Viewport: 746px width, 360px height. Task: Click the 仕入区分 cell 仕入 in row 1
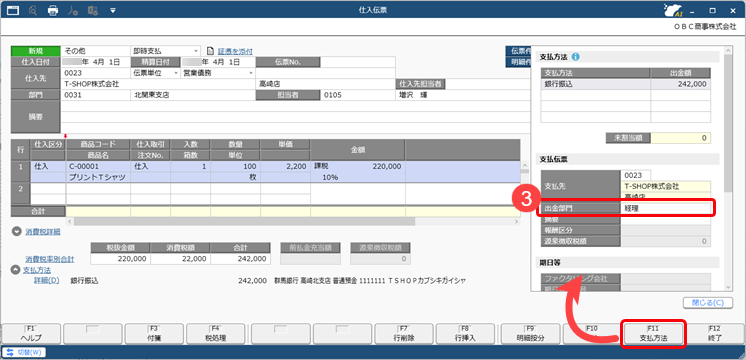pos(48,166)
